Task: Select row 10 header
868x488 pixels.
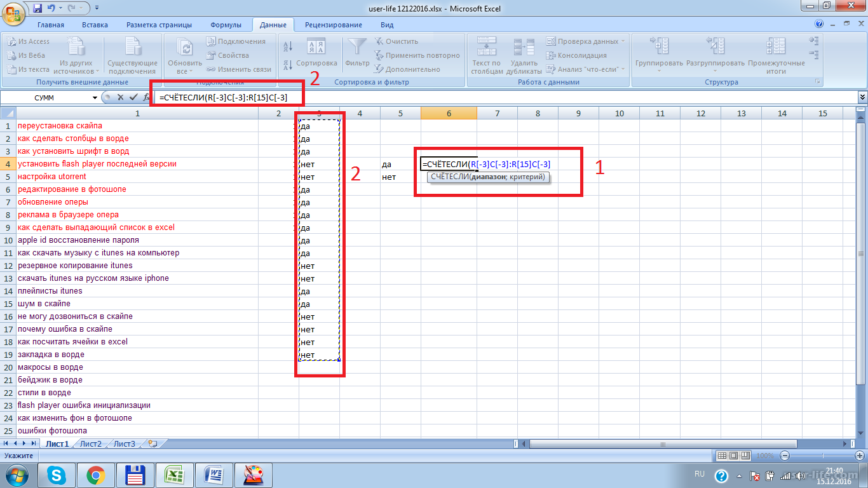Action: pos(8,240)
